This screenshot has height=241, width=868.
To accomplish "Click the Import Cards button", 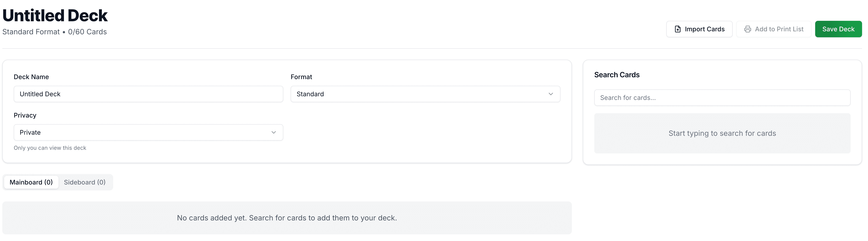I will click(x=699, y=29).
